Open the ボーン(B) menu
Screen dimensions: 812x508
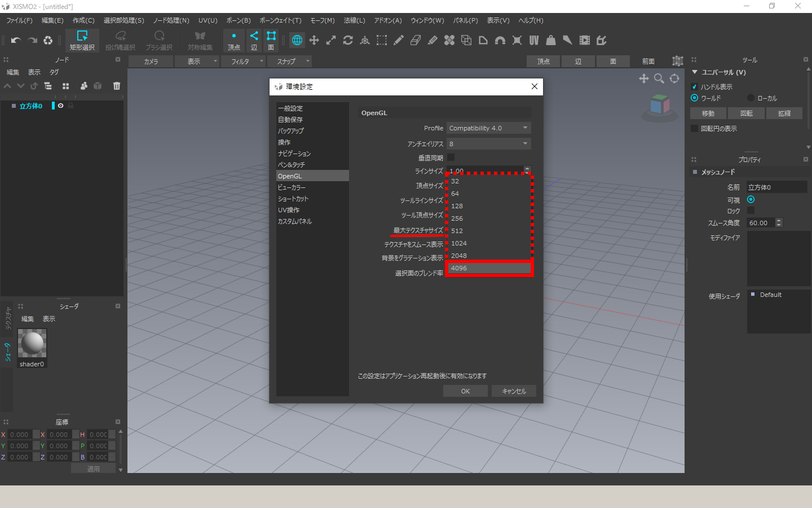point(239,20)
